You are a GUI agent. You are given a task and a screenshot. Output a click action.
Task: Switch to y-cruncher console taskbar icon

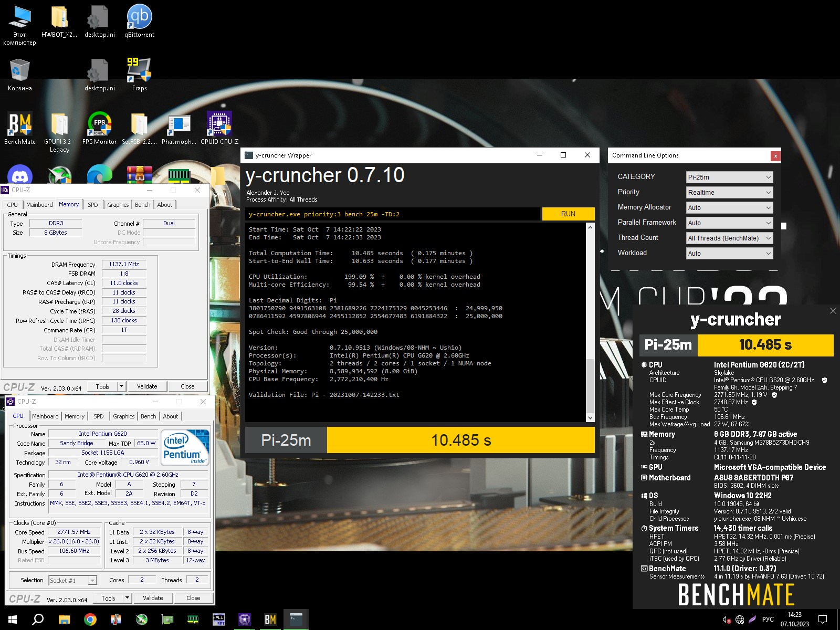pos(296,619)
